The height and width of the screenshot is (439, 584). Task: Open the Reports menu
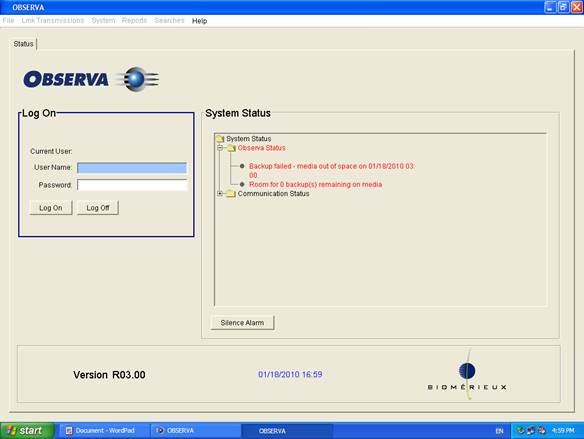click(134, 20)
